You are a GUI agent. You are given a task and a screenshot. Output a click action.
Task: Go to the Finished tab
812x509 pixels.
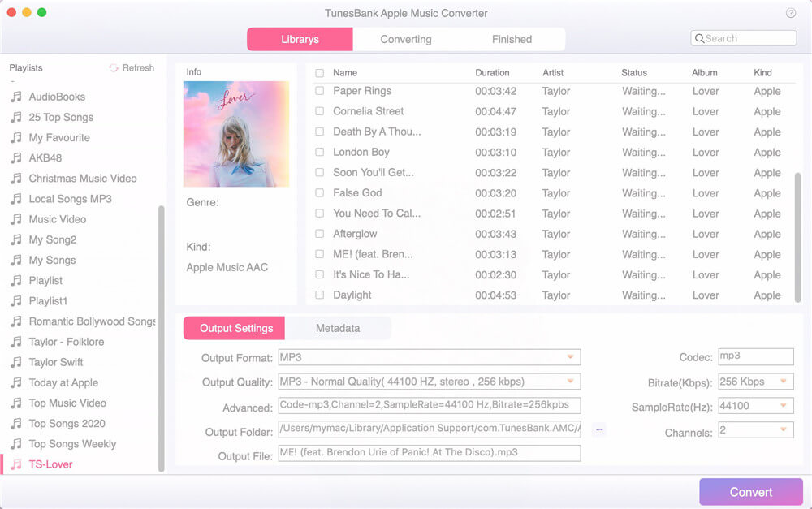pyautogui.click(x=512, y=39)
